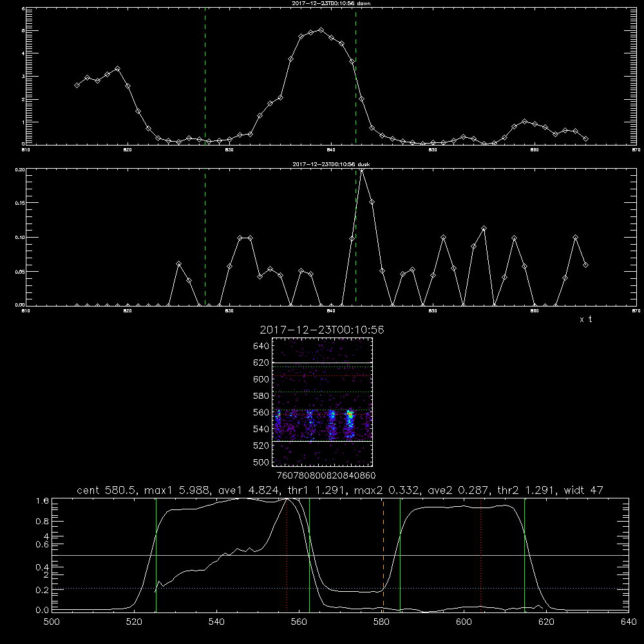644x644 pixels.
Task: Click the '620' tick label on the bottom plot x-axis
Action: (546, 622)
